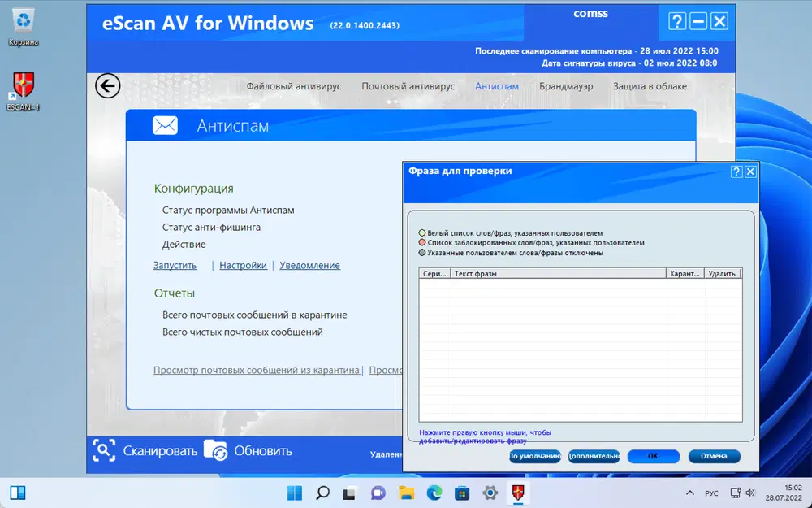Click the Статус программы Антиспам text
The width and height of the screenshot is (812, 508).
pos(228,210)
